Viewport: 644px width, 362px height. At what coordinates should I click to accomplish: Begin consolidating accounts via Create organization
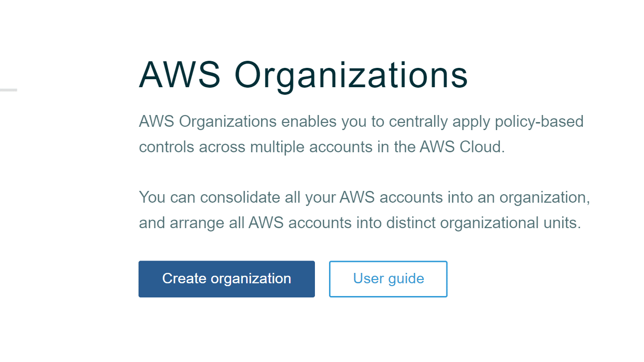point(226,279)
